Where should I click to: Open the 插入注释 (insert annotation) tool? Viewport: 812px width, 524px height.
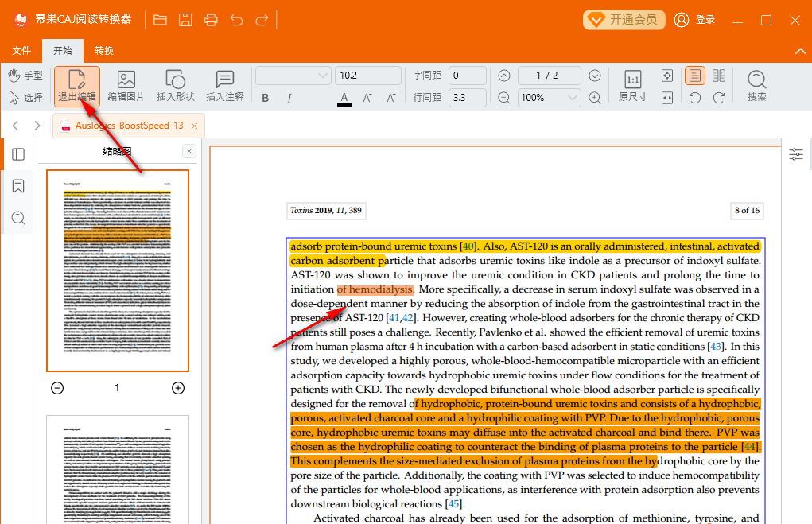pyautogui.click(x=225, y=86)
